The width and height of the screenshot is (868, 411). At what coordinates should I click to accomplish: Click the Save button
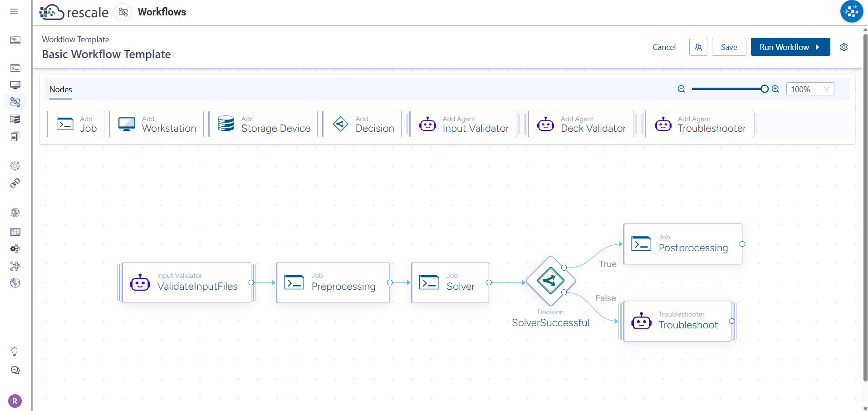click(729, 47)
